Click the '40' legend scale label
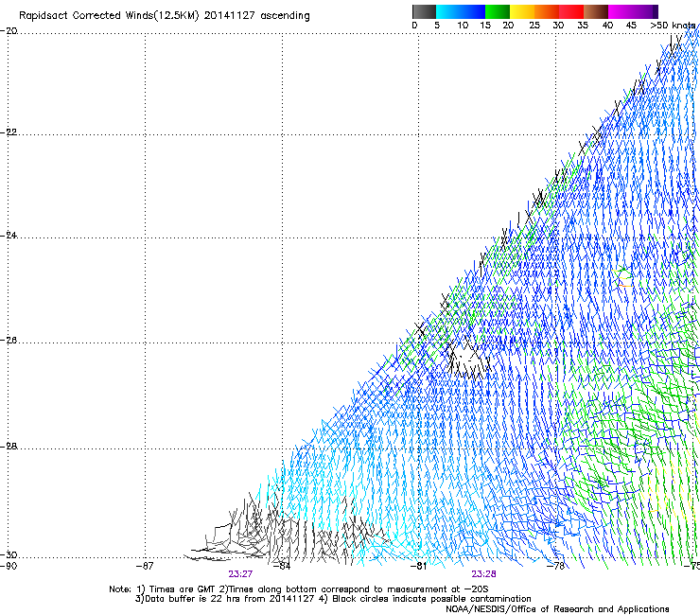The width and height of the screenshot is (700, 615). (607, 26)
